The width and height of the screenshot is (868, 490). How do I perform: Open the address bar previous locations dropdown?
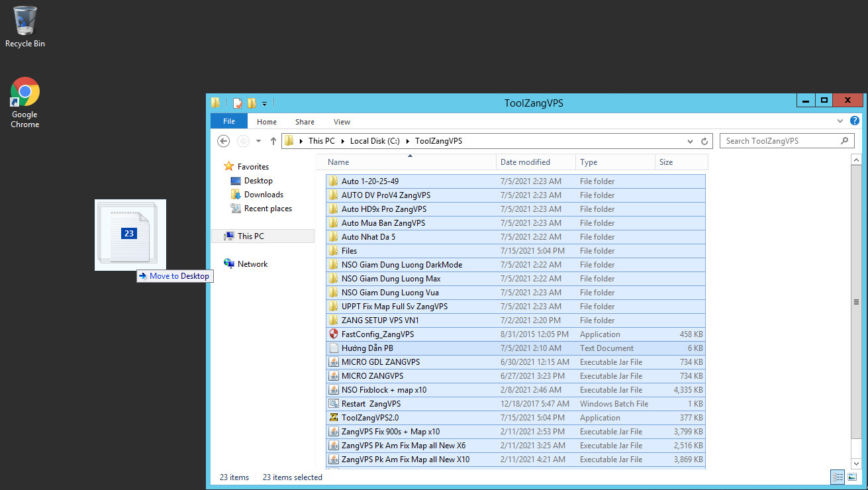(691, 141)
